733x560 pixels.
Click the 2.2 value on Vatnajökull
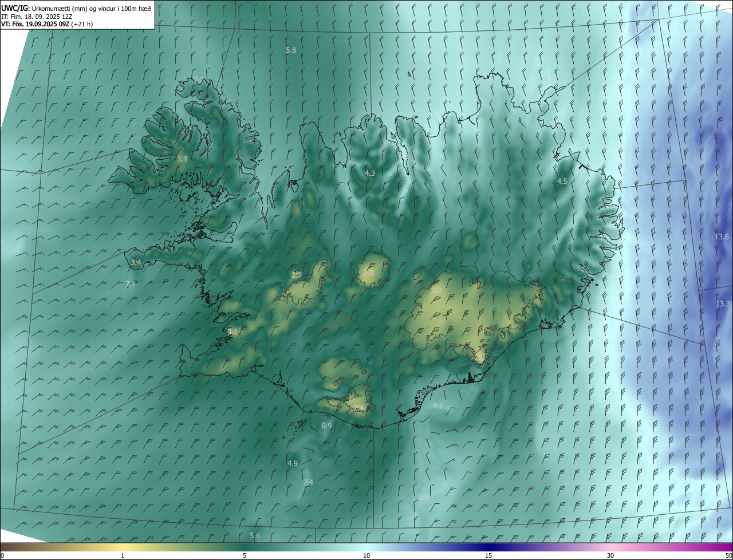tap(436, 291)
